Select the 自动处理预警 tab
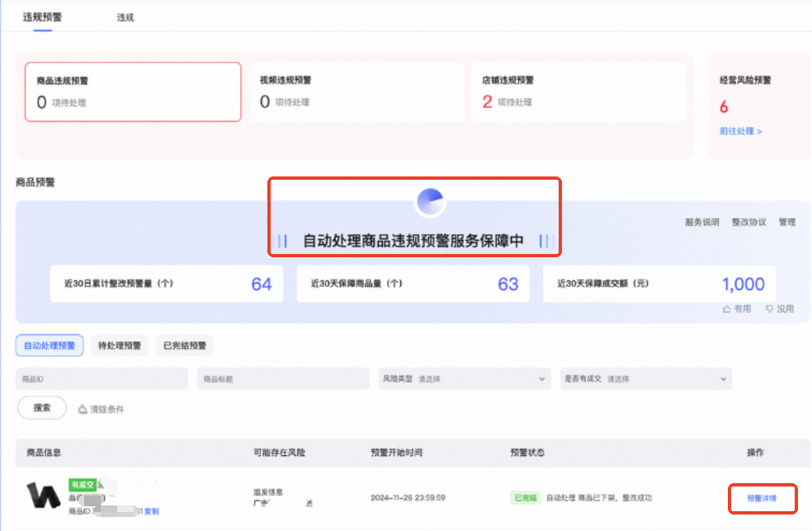This screenshot has width=812, height=531. pos(50,345)
